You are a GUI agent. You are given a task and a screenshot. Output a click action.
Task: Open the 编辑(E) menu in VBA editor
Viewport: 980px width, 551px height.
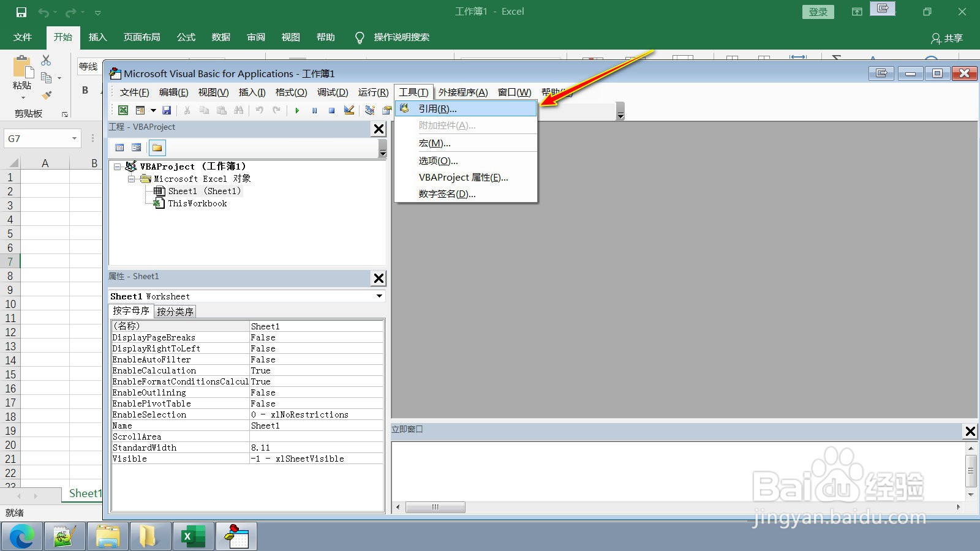[173, 92]
